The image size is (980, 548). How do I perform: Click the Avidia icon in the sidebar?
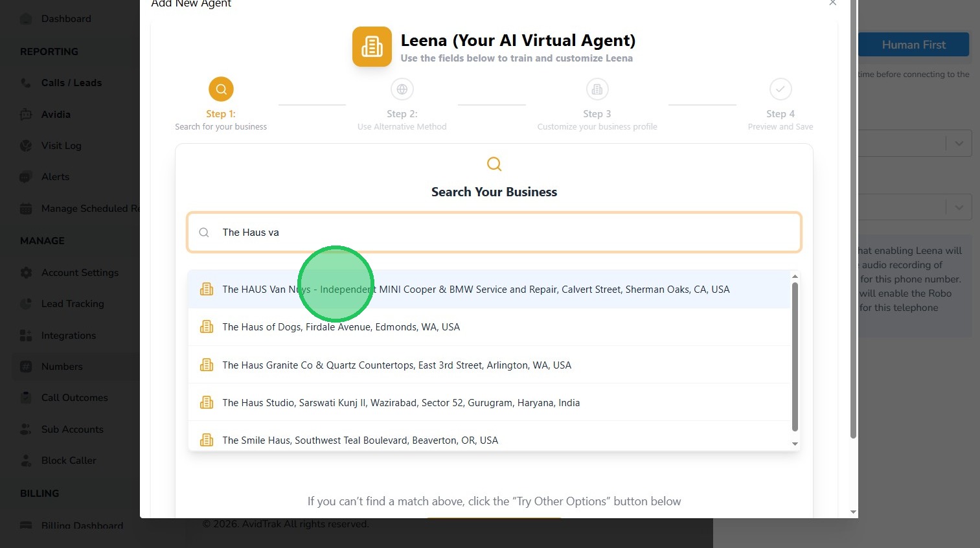click(x=26, y=115)
